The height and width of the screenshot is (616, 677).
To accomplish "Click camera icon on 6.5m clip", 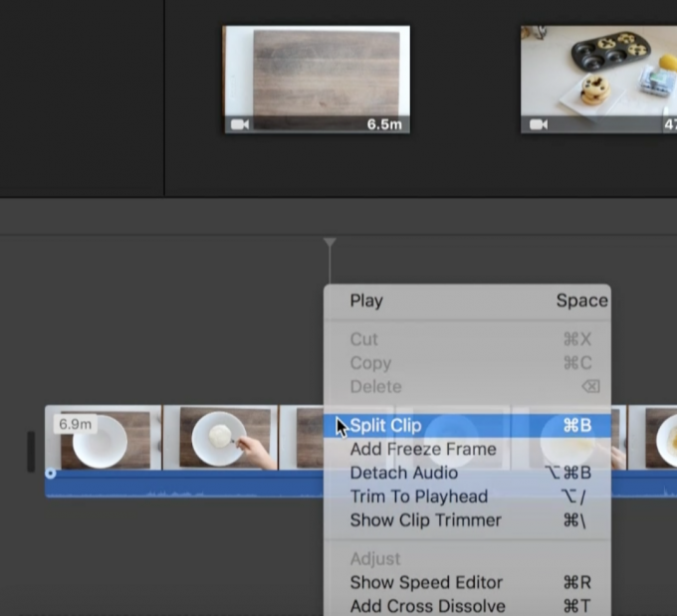I will tap(240, 124).
